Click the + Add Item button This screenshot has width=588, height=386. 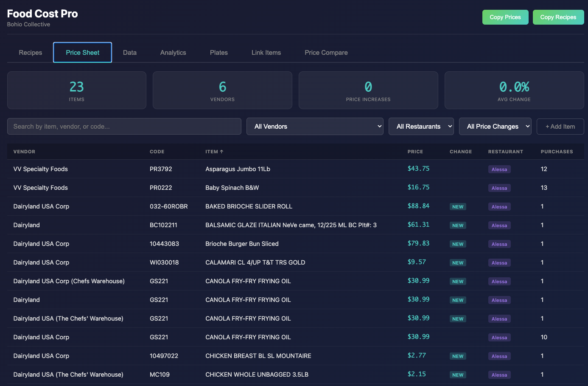point(560,127)
